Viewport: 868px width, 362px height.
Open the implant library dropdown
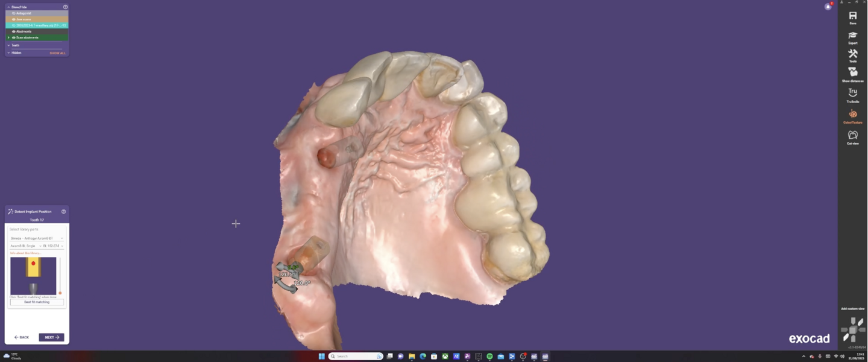[37, 238]
